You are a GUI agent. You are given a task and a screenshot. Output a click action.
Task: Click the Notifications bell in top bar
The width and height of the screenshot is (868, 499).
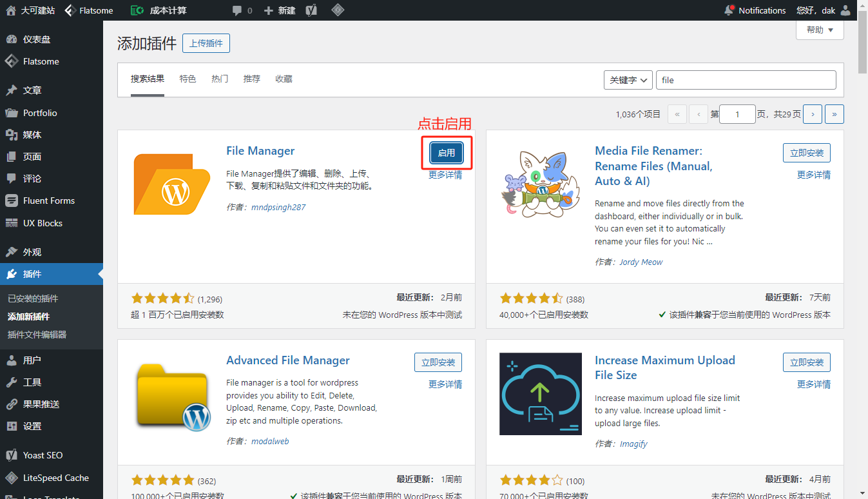pyautogui.click(x=755, y=10)
